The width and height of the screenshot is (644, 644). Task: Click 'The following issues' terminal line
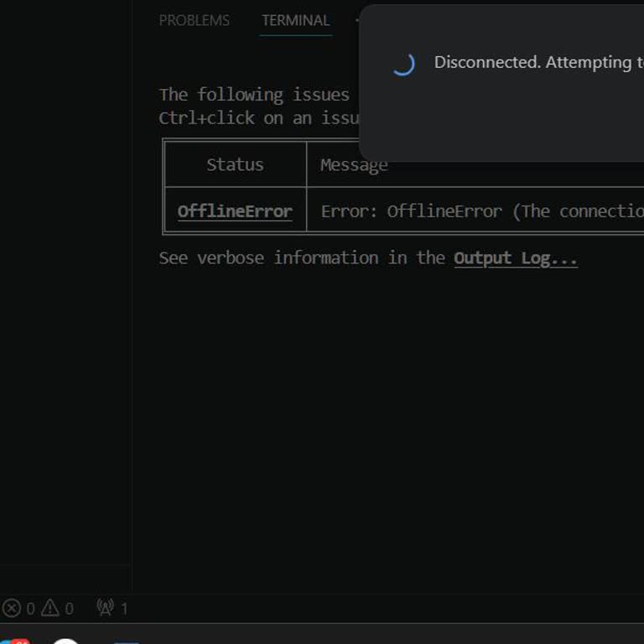pos(254,95)
